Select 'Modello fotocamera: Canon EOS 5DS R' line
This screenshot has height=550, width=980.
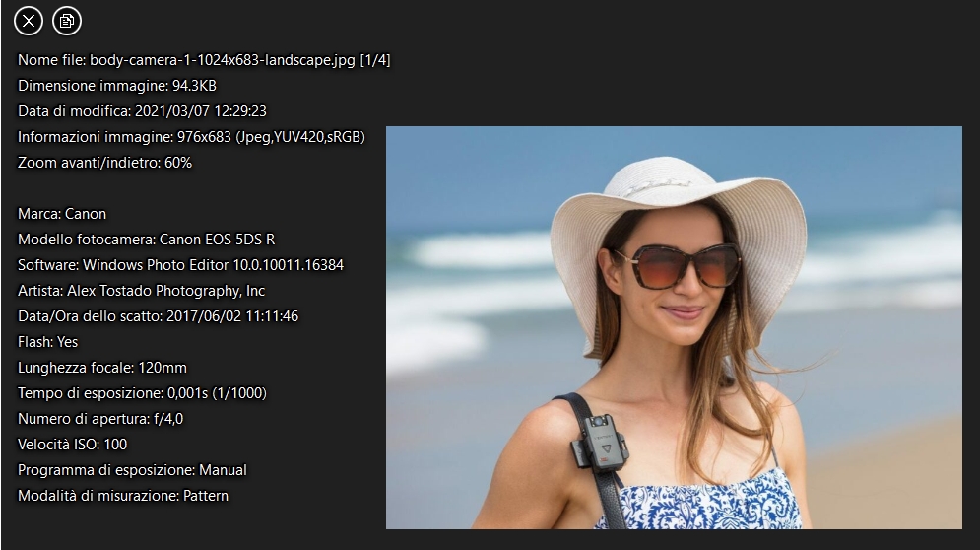146,240
